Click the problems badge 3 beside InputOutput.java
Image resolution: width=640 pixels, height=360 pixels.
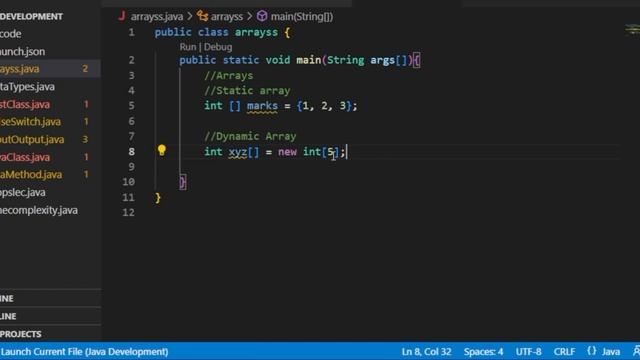pyautogui.click(x=85, y=139)
